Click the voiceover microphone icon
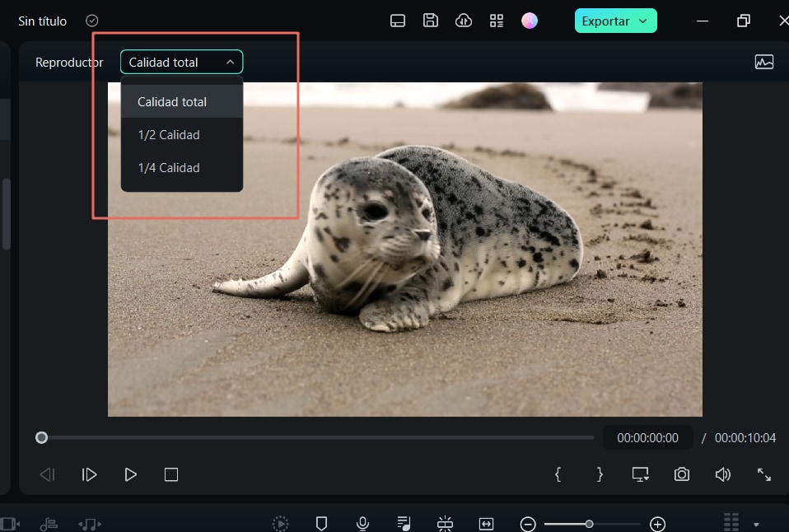 (362, 523)
